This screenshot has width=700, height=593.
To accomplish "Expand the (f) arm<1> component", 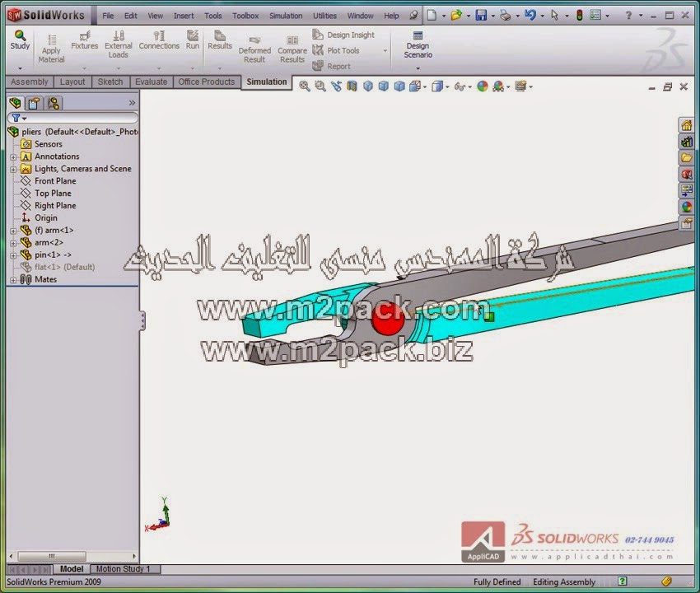I will (x=13, y=231).
